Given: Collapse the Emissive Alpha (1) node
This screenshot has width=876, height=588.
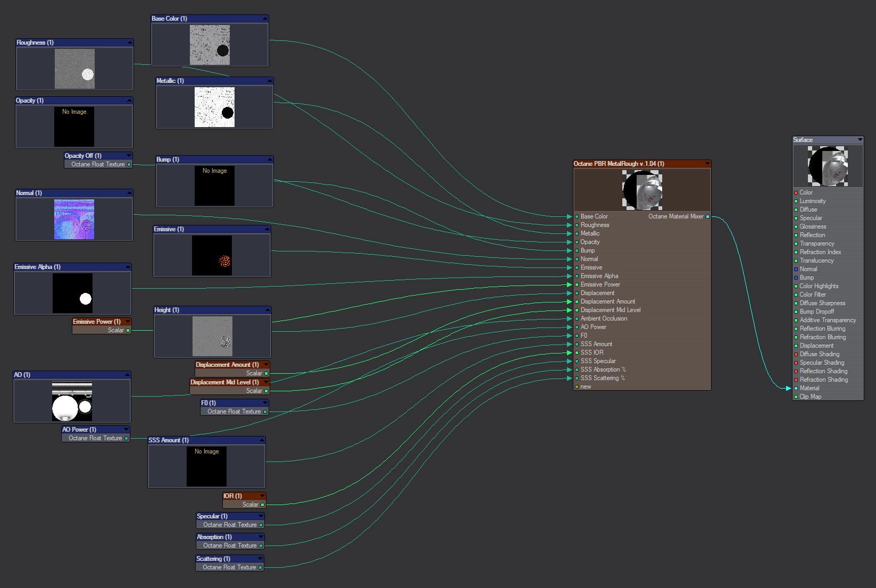Looking at the screenshot, I should pyautogui.click(x=127, y=267).
